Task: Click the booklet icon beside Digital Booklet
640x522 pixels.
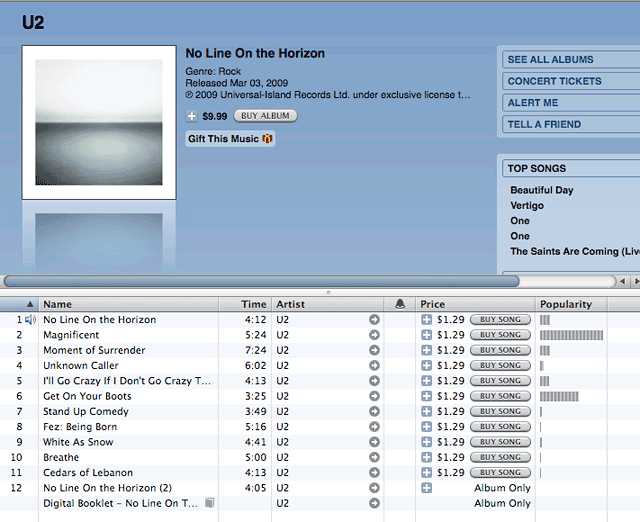Action: coord(209,503)
